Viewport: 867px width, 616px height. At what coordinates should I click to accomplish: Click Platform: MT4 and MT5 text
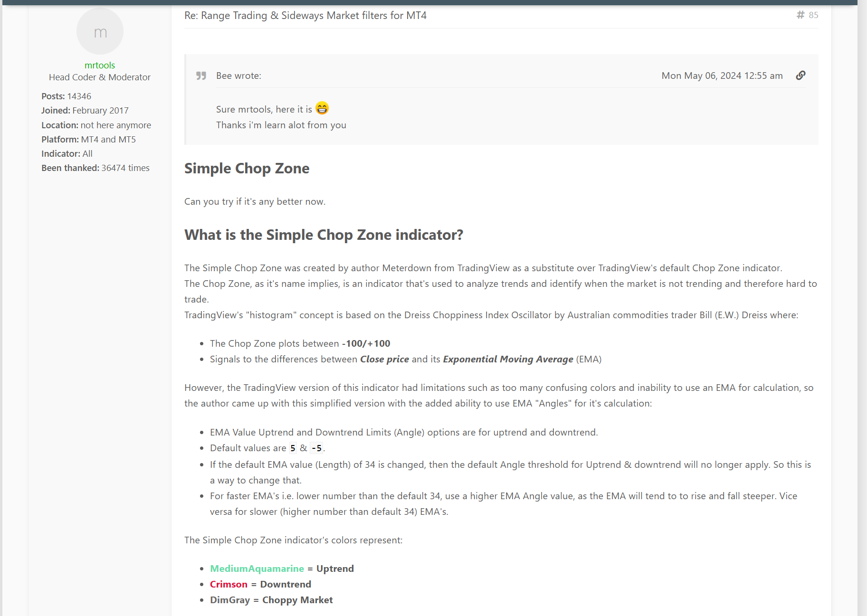coord(88,140)
